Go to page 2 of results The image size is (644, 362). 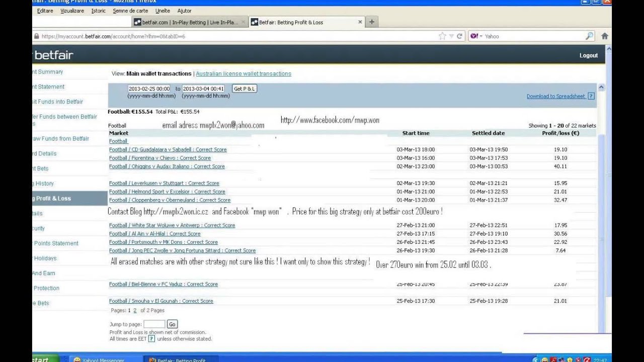pos(135,311)
